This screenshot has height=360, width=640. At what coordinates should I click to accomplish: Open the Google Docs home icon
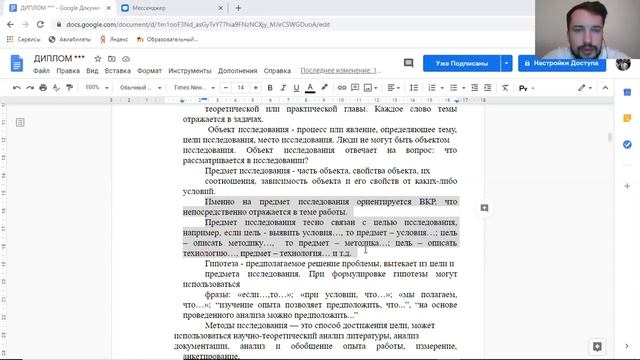click(17, 64)
